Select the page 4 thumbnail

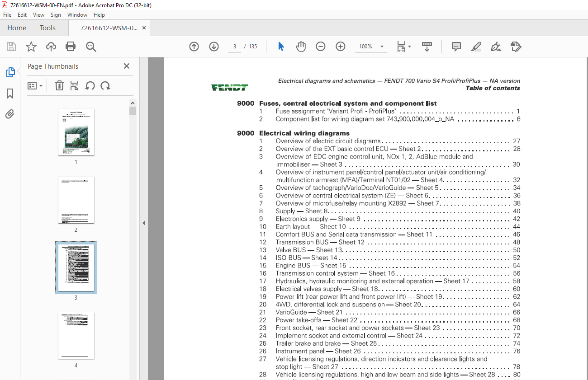click(76, 335)
